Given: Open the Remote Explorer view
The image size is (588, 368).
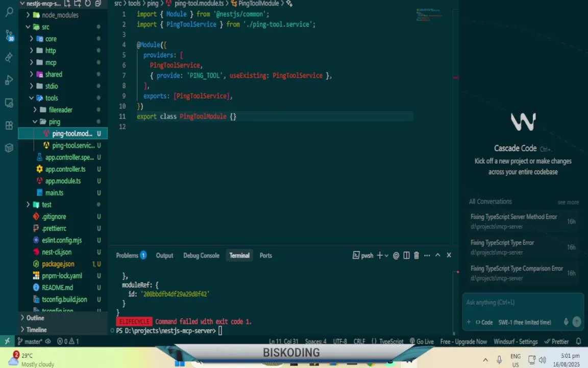Looking at the screenshot, I should [9, 103].
